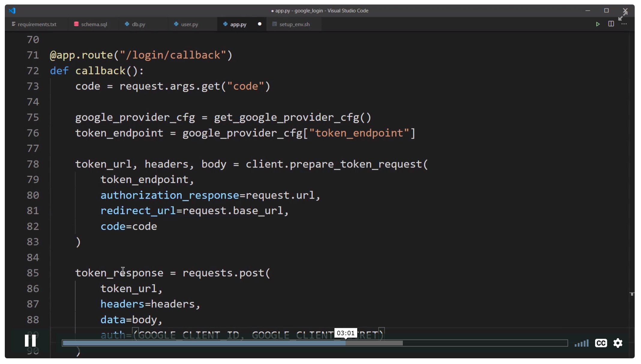Toggle closed captions with the CC button
Viewport: 641px width, 364px height.
pos(601,343)
